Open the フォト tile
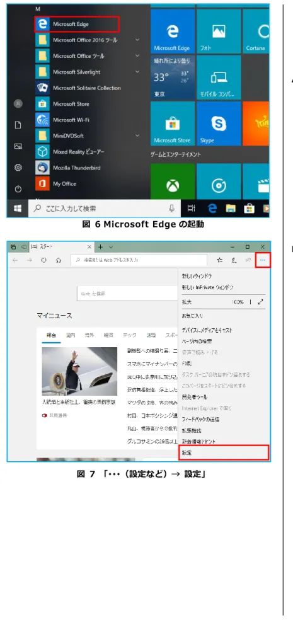 point(219,32)
